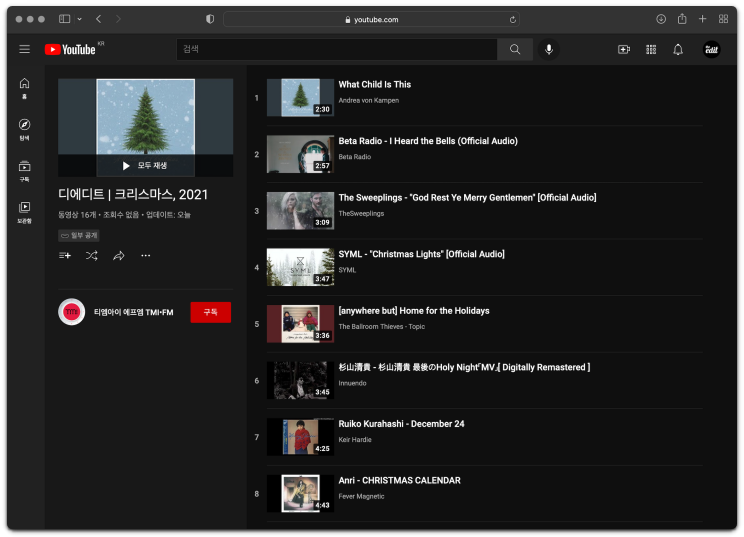Open the Fever Magnetic channel link
744x537 pixels.
point(361,497)
